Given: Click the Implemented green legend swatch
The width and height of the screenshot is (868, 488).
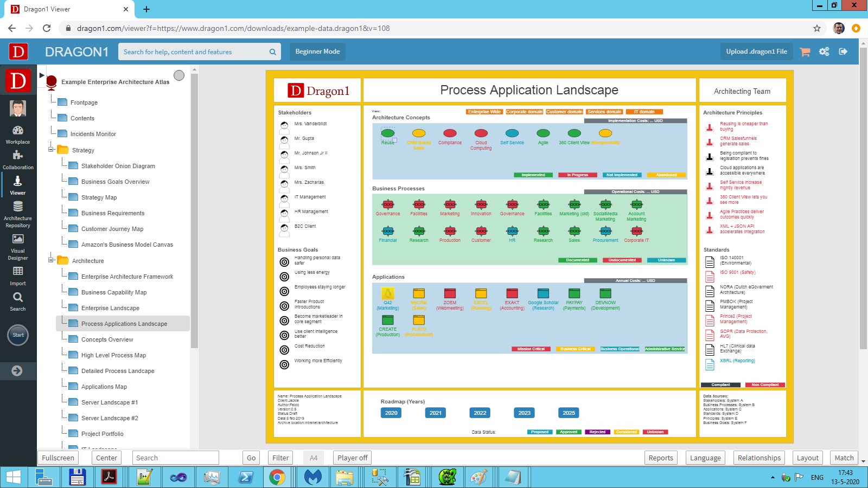Looking at the screenshot, I should pyautogui.click(x=533, y=175).
